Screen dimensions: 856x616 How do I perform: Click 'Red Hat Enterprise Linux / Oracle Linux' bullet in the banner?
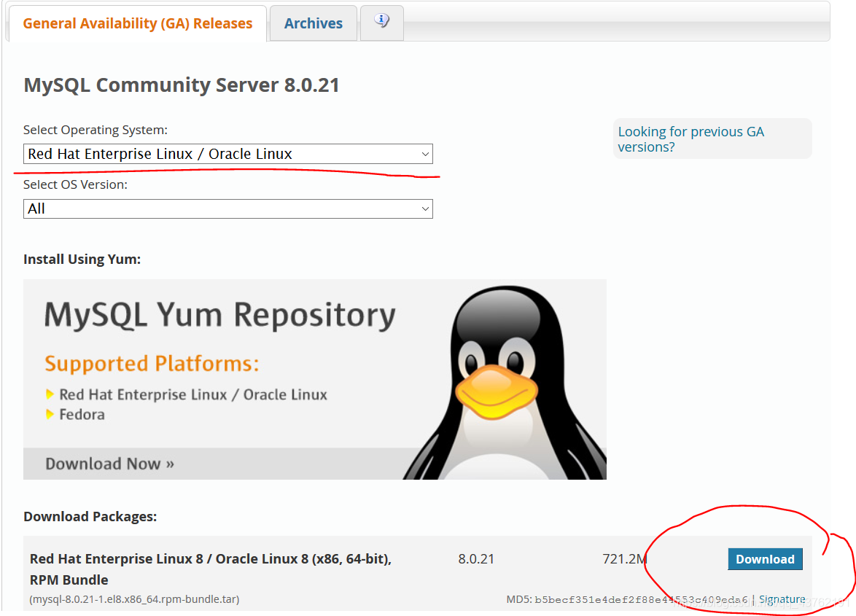[193, 394]
